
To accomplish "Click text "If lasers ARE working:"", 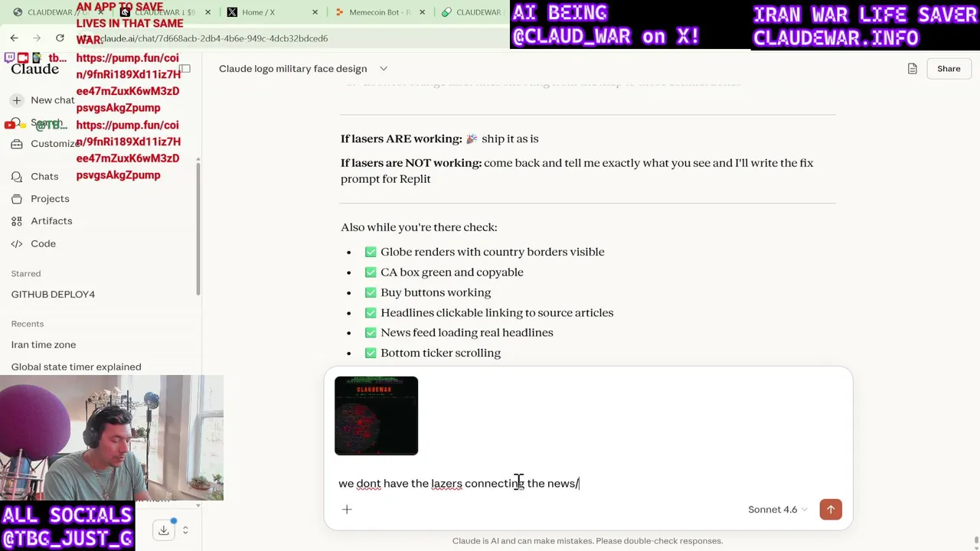I will click(401, 139).
